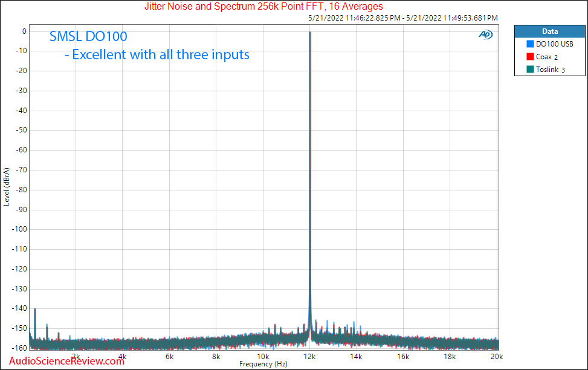Click the Frequency (Hz) axis label
The height and width of the screenshot is (370, 588).
(263, 365)
